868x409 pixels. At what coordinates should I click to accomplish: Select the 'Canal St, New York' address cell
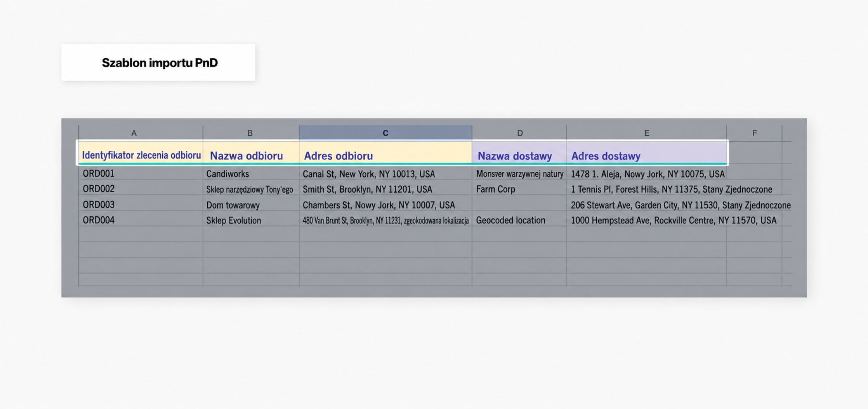pos(385,173)
